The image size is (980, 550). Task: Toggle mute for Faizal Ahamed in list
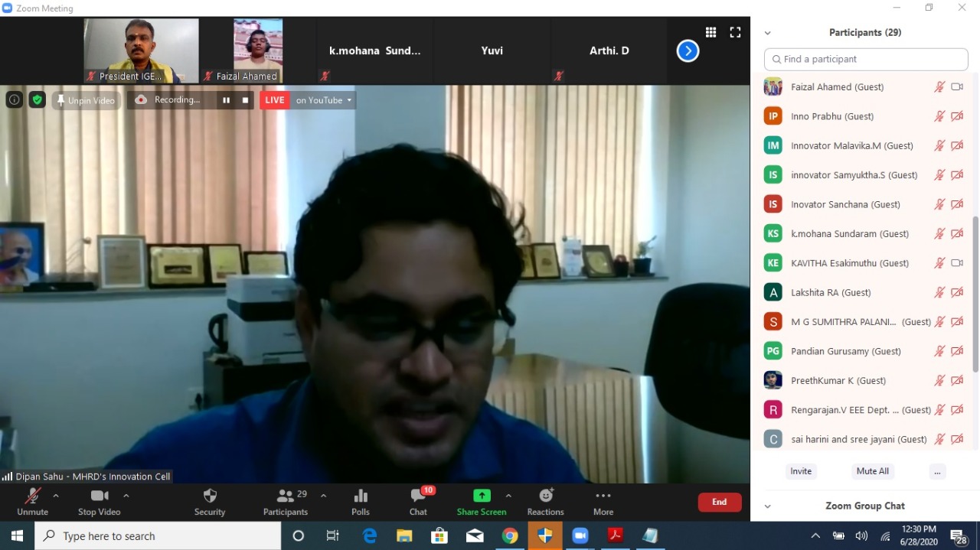(939, 87)
